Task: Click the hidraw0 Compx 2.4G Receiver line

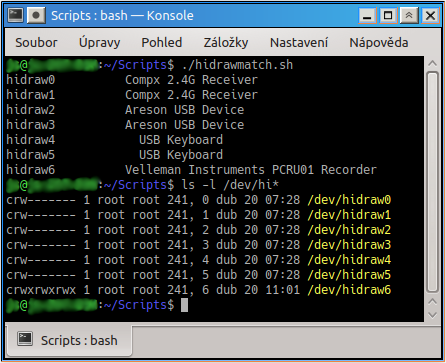Action: (x=132, y=80)
